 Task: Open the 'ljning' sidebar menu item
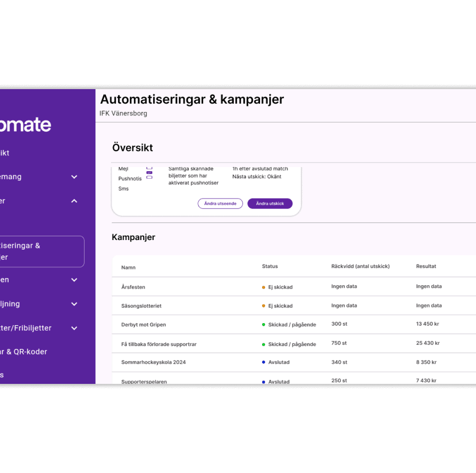[10, 304]
